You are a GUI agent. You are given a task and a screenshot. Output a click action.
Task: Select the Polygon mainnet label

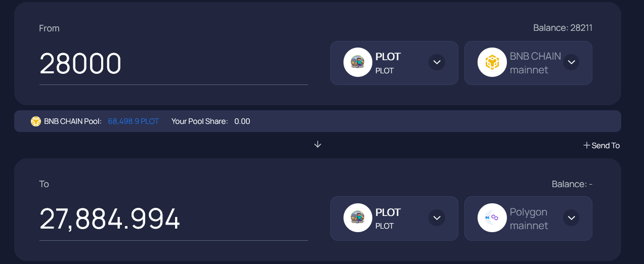[529, 218]
